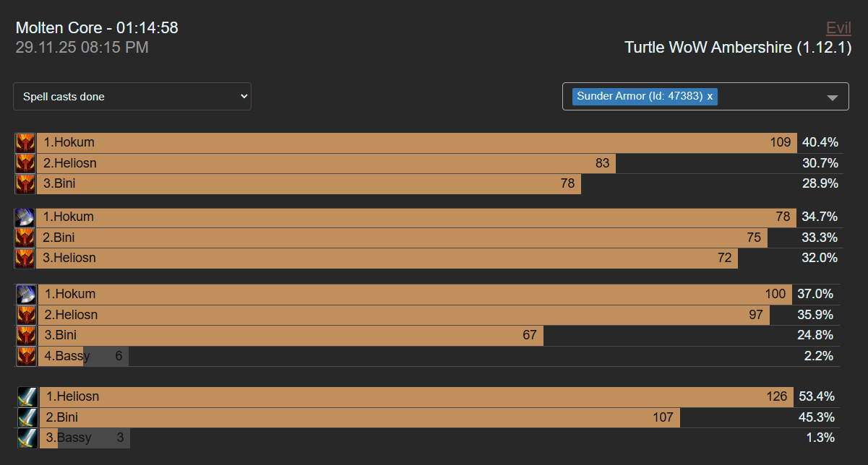This screenshot has width=868, height=465.
Task: Click the cast count 83
Action: [x=603, y=164]
